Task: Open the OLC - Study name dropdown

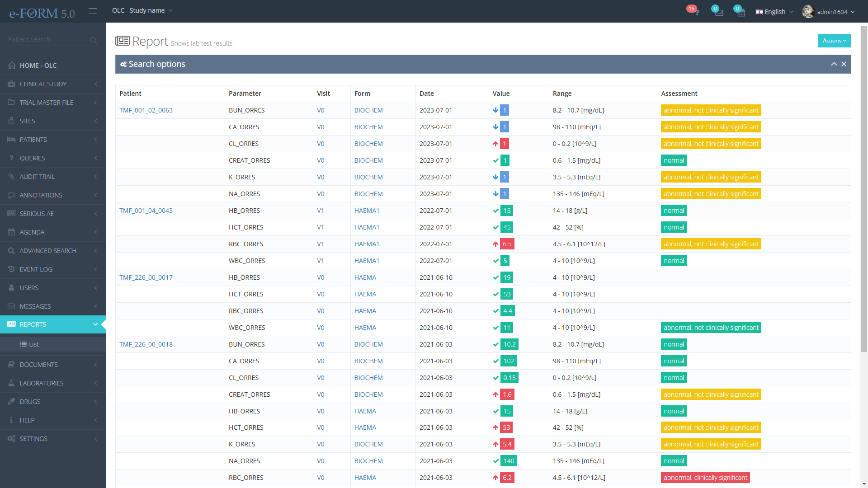Action: [x=142, y=10]
